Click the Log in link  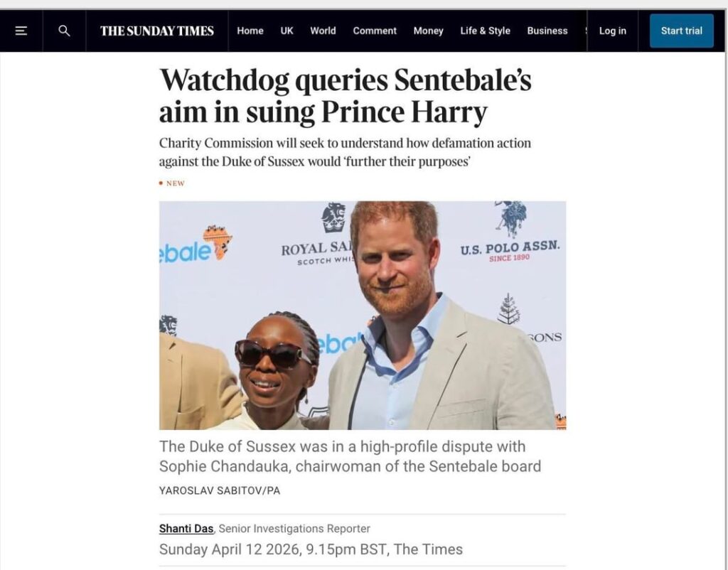[x=612, y=31]
